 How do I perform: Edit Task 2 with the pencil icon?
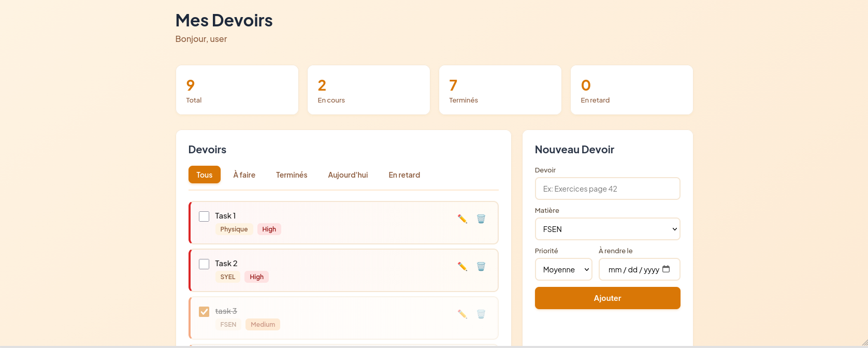(x=462, y=267)
